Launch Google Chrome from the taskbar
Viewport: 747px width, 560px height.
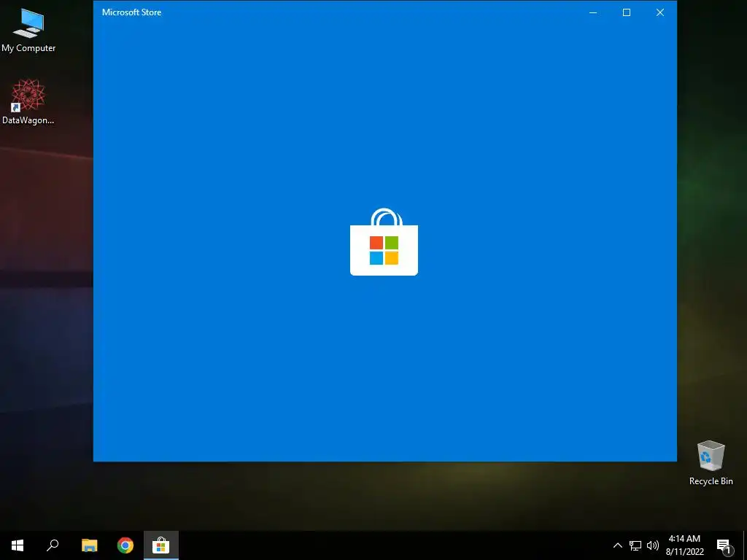(125, 545)
